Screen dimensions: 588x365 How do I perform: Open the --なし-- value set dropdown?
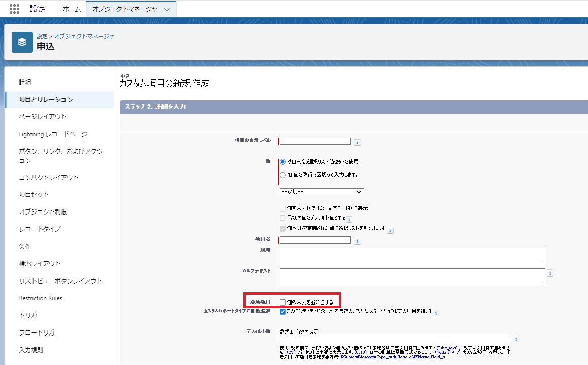[321, 192]
